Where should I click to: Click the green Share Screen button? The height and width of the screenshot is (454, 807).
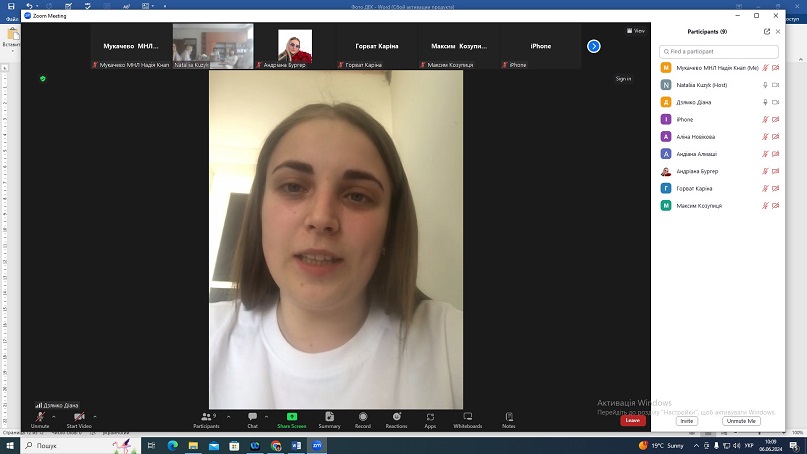click(x=292, y=420)
